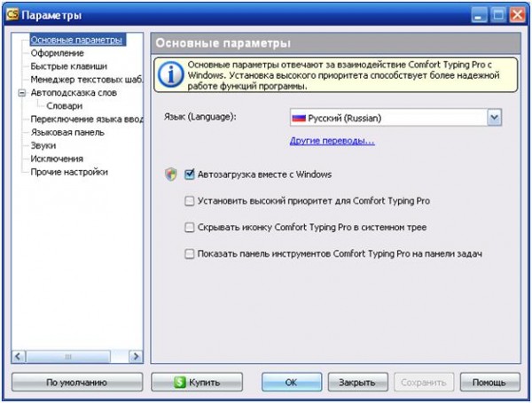Viewport: 532px width, 403px height.
Task: Click the Russian flag icon in language box
Action: coord(299,118)
